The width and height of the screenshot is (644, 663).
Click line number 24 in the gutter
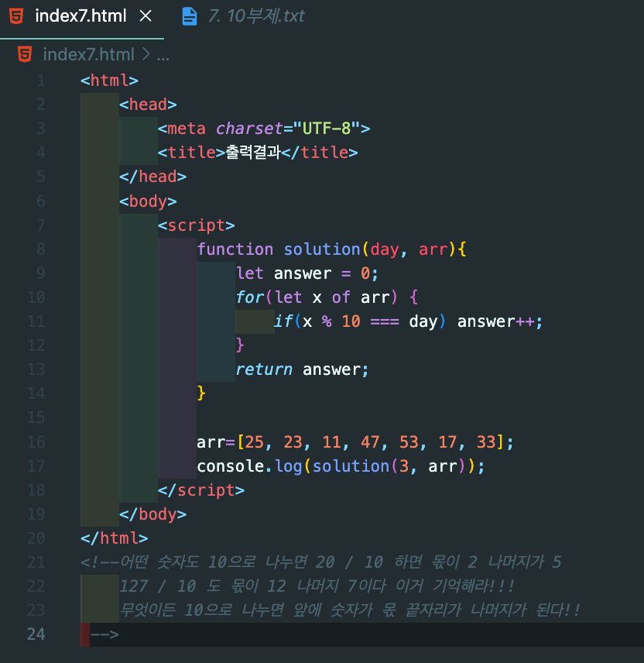(36, 634)
